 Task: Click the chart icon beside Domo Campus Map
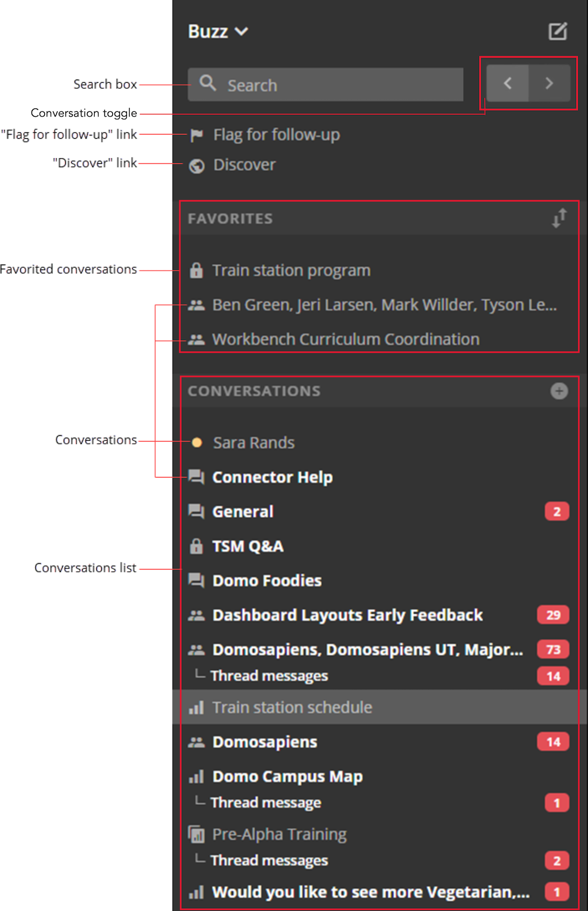pyautogui.click(x=196, y=777)
